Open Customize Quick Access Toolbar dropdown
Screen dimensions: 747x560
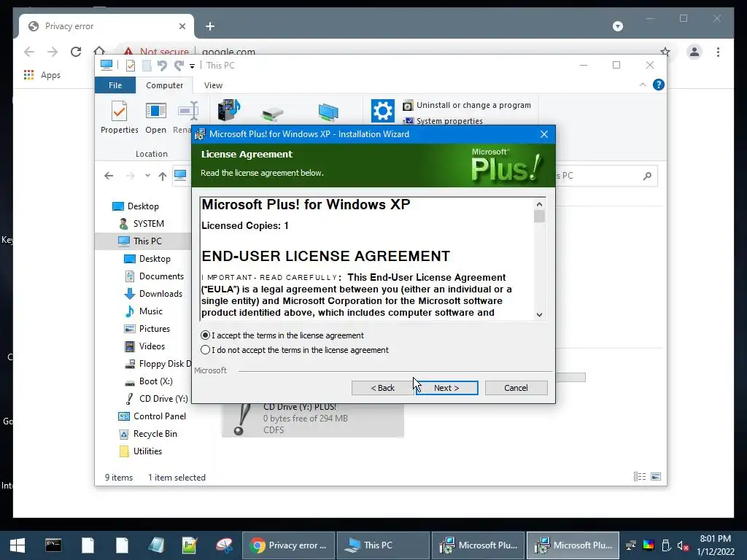192,66
